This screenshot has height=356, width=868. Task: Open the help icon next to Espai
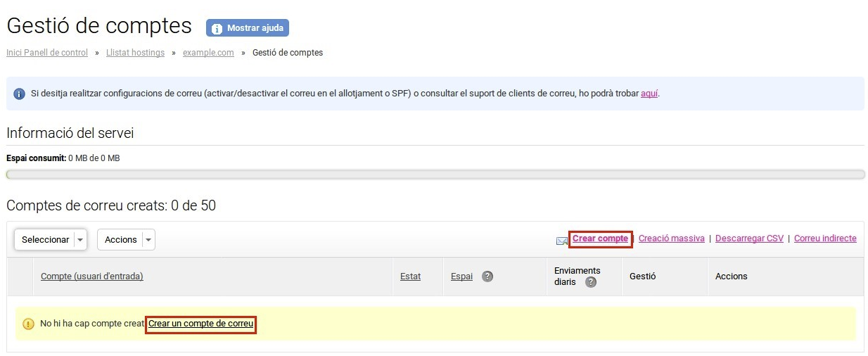(487, 276)
